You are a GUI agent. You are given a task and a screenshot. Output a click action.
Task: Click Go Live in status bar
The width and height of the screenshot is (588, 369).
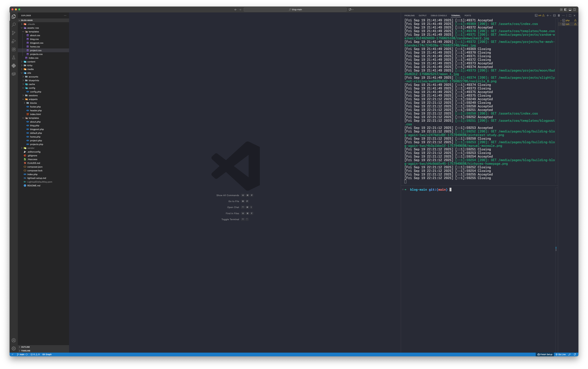pos(560,354)
